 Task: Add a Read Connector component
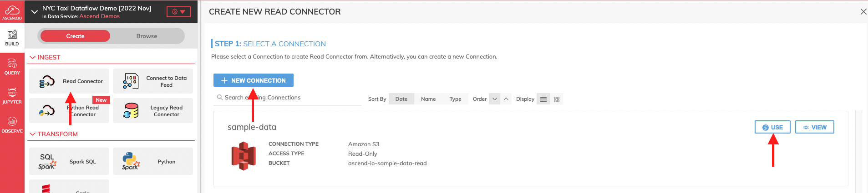coord(69,81)
